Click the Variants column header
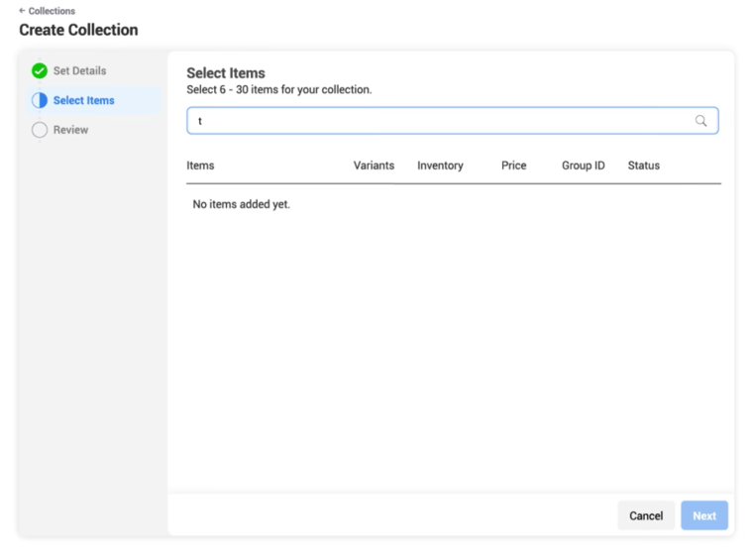This screenshot has height=560, width=752. [x=374, y=166]
